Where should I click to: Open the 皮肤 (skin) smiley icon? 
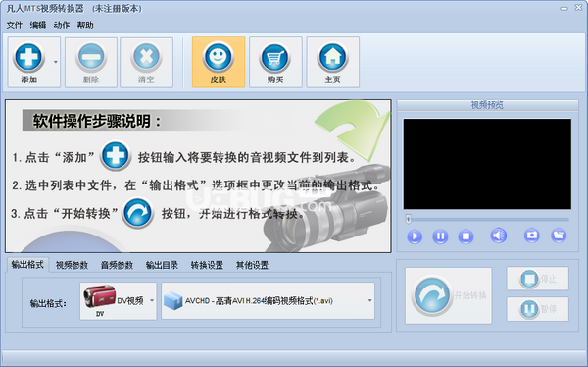pos(219,58)
